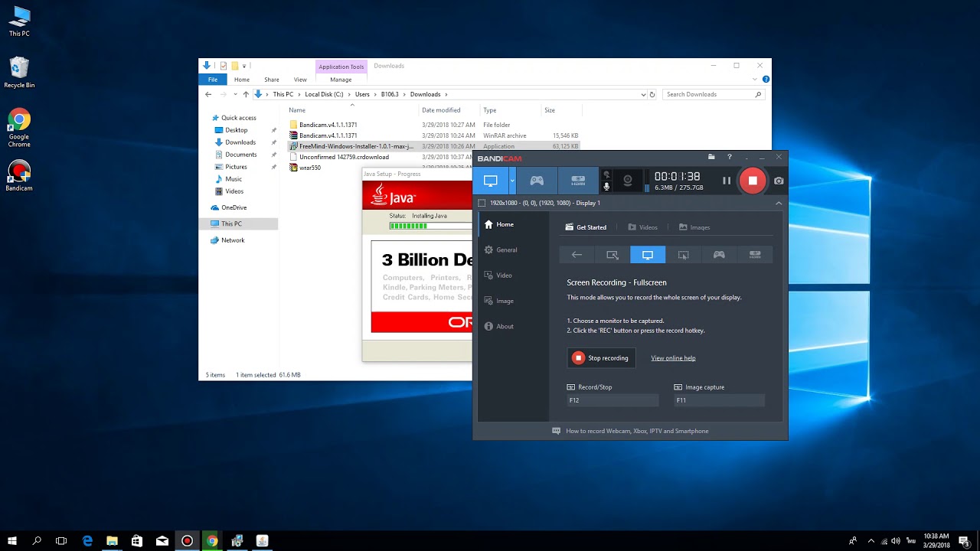Click Users in address breadcrumb

362,94
